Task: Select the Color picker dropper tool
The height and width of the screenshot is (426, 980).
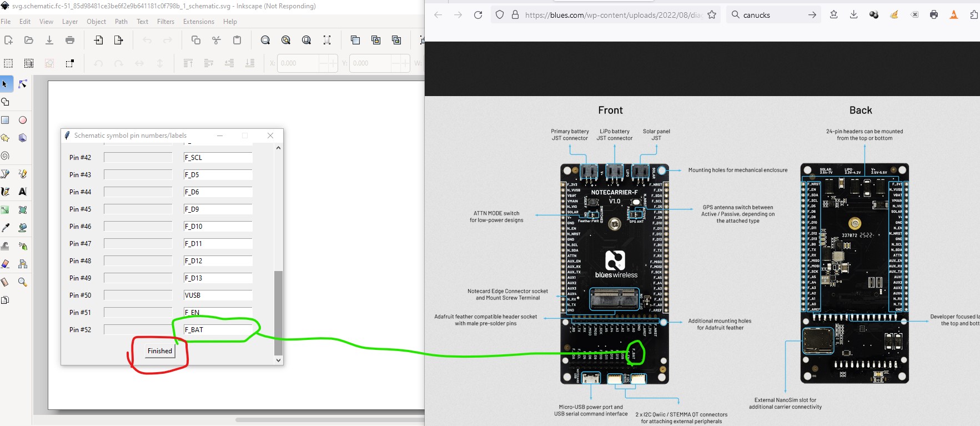Action: (5, 228)
